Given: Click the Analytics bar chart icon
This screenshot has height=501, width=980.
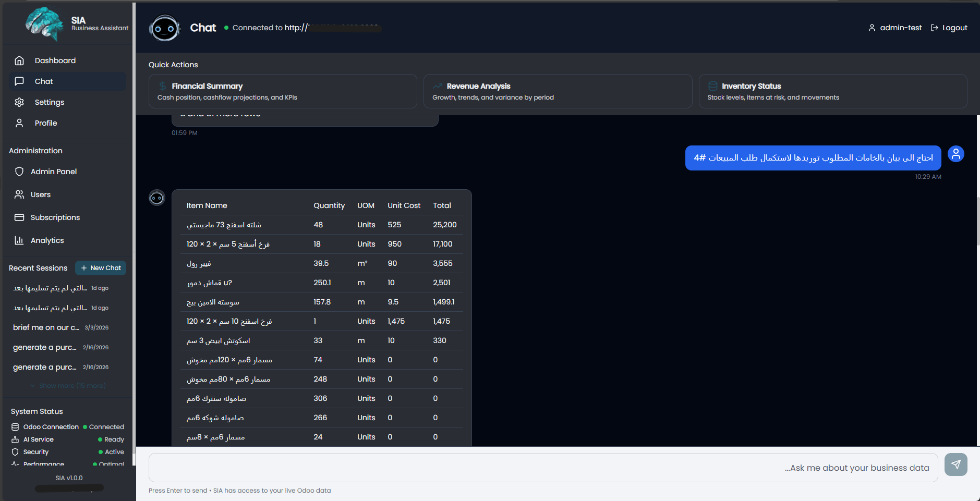Looking at the screenshot, I should (19, 240).
